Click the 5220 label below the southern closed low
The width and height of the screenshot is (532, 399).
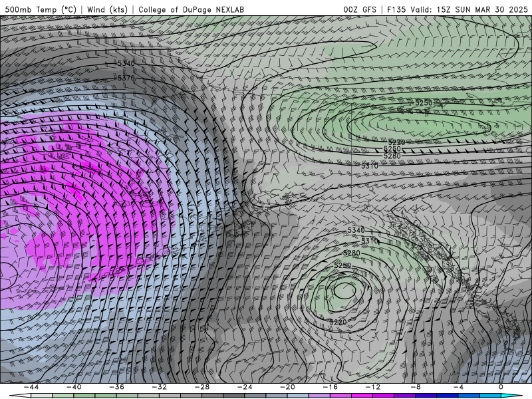point(338,322)
